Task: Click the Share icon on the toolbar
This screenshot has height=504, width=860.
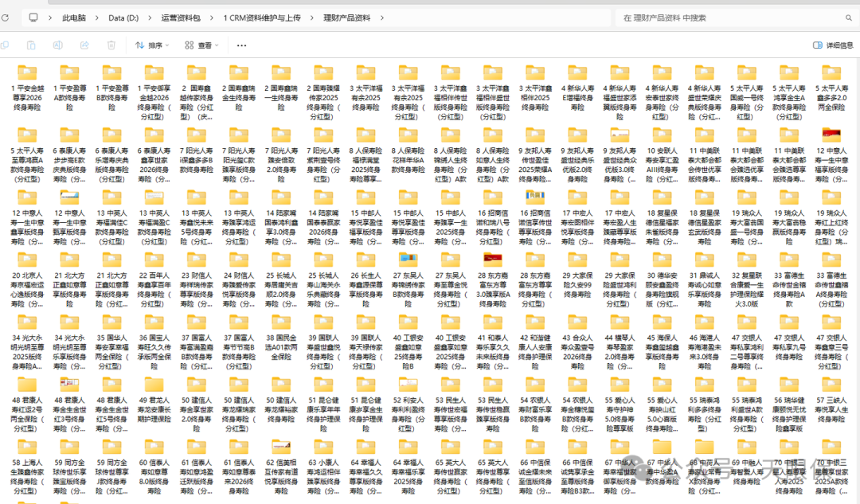Action: tap(84, 45)
